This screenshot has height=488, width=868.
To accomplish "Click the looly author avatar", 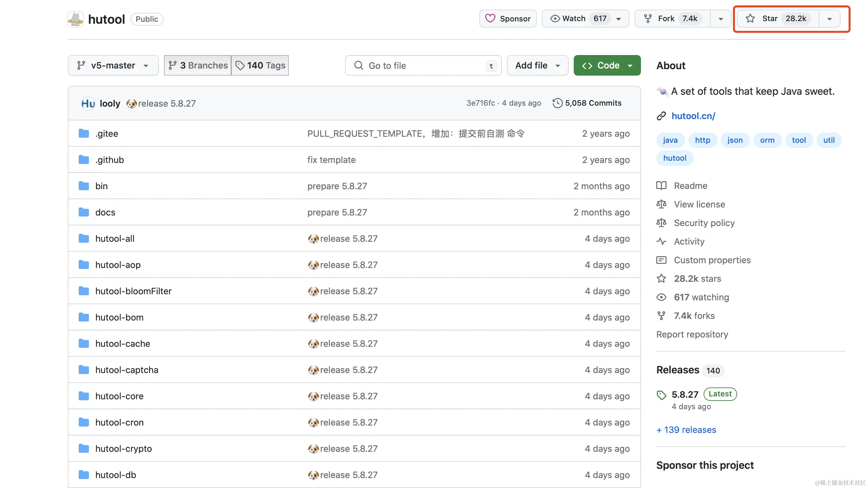I will pyautogui.click(x=88, y=103).
